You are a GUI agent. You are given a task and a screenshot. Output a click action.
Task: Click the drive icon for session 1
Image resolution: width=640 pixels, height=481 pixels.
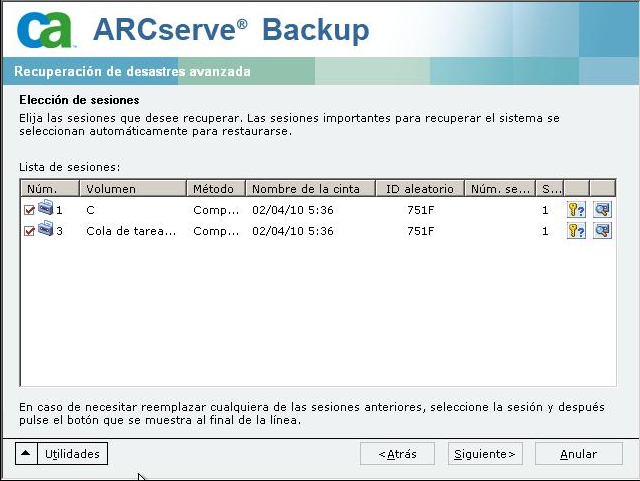(x=45, y=210)
